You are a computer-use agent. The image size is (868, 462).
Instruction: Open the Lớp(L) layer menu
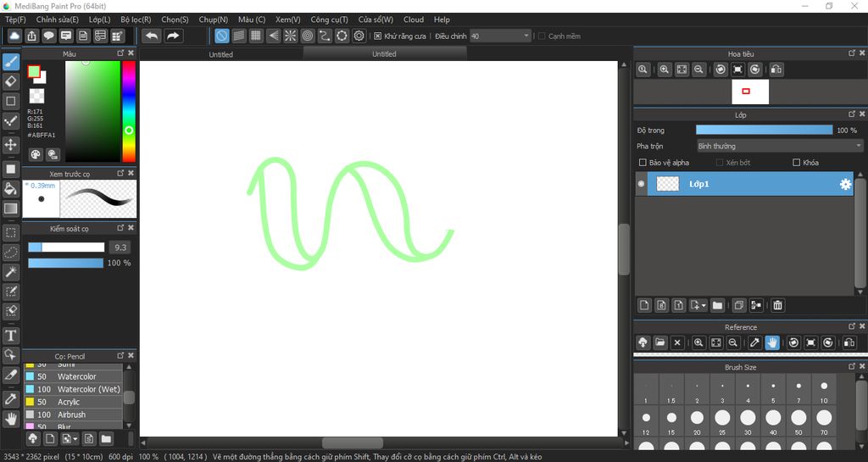click(100, 19)
